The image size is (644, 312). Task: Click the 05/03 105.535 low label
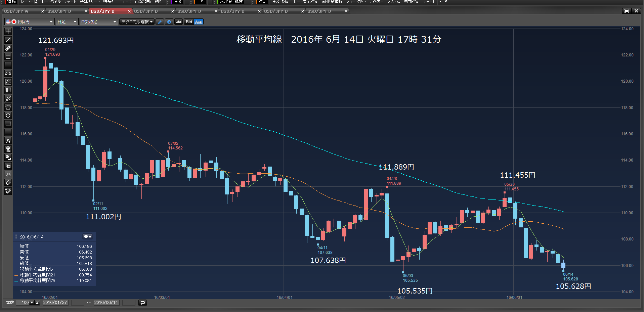point(410,278)
